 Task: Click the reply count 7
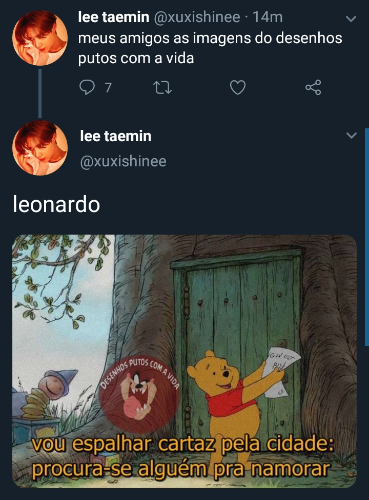coord(108,88)
